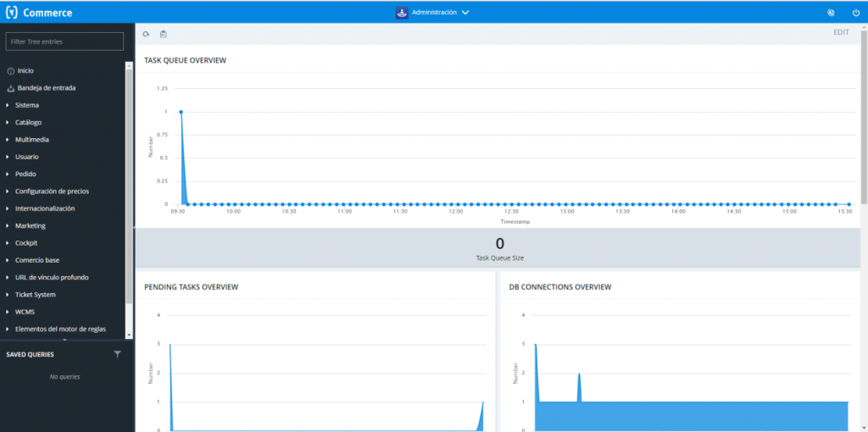Screen dimensions: 868x432
Task: Expand the Sistema tree node
Action: point(7,105)
